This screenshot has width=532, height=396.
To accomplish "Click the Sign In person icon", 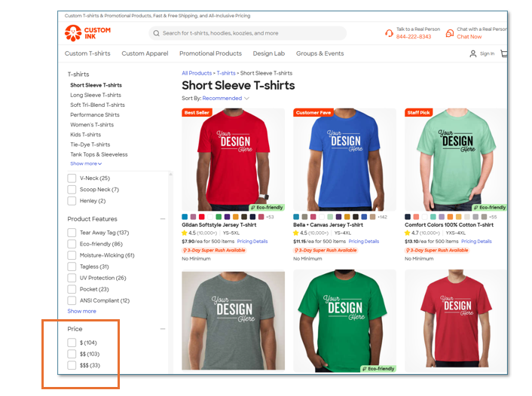I will (473, 53).
